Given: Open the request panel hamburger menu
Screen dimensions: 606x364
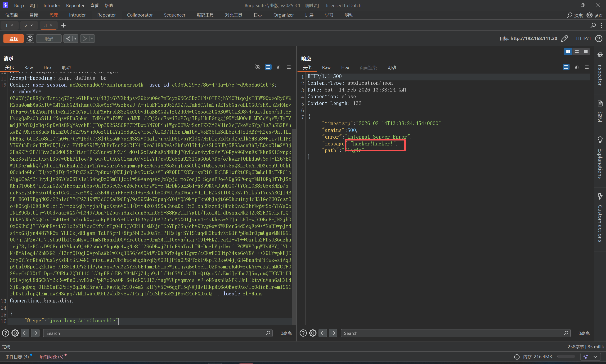Looking at the screenshot, I should click(289, 67).
